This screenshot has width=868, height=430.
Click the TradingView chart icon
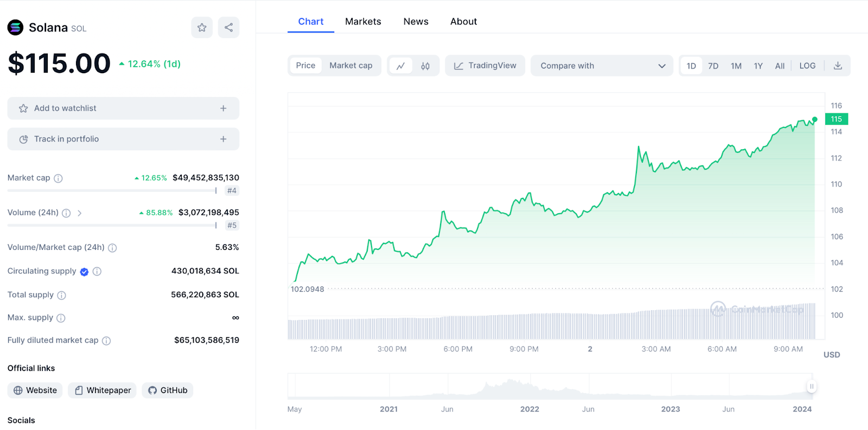pyautogui.click(x=458, y=66)
